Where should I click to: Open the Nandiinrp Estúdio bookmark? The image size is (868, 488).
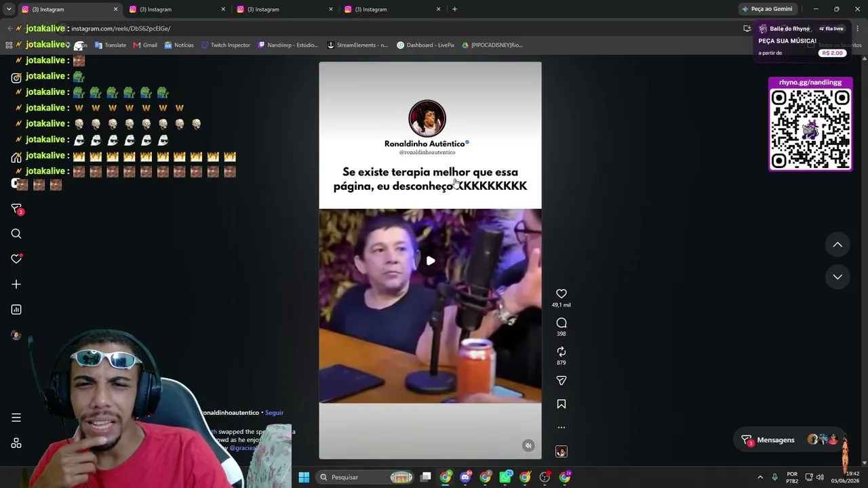pyautogui.click(x=288, y=45)
